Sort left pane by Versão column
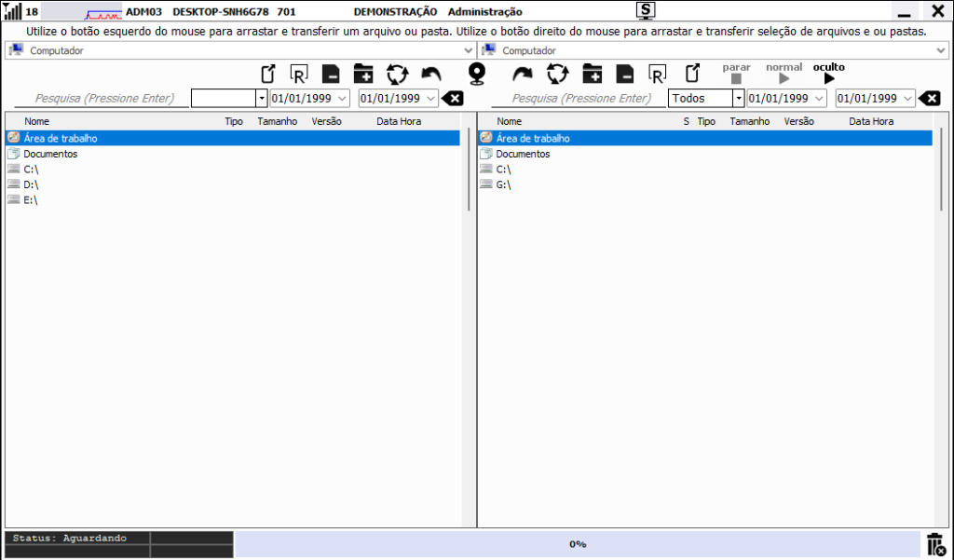 tap(327, 121)
